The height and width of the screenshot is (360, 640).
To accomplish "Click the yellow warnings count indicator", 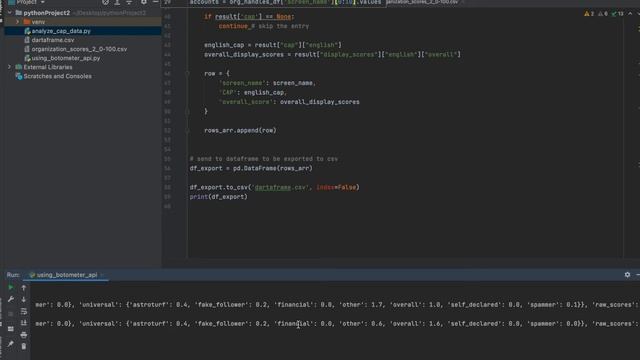I will [589, 14].
